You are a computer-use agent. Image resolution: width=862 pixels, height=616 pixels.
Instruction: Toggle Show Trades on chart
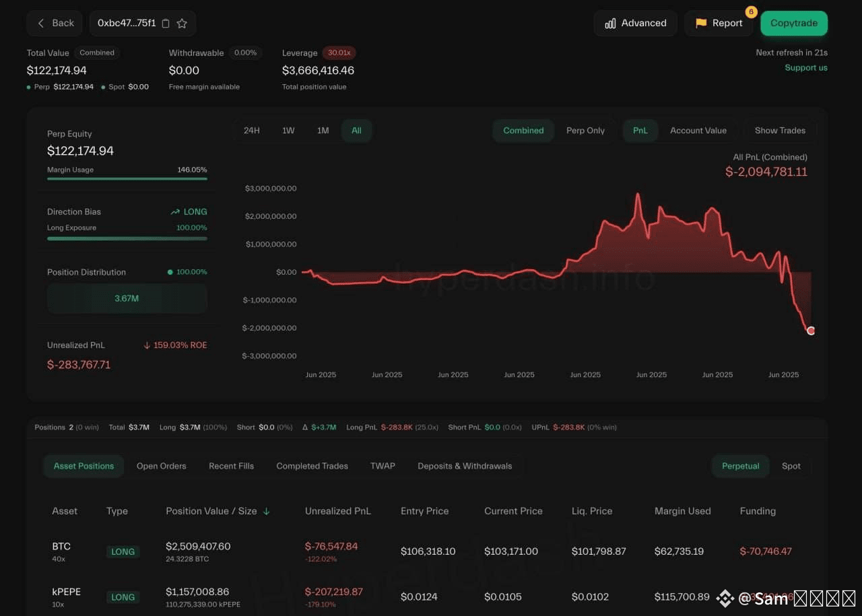[x=780, y=131]
